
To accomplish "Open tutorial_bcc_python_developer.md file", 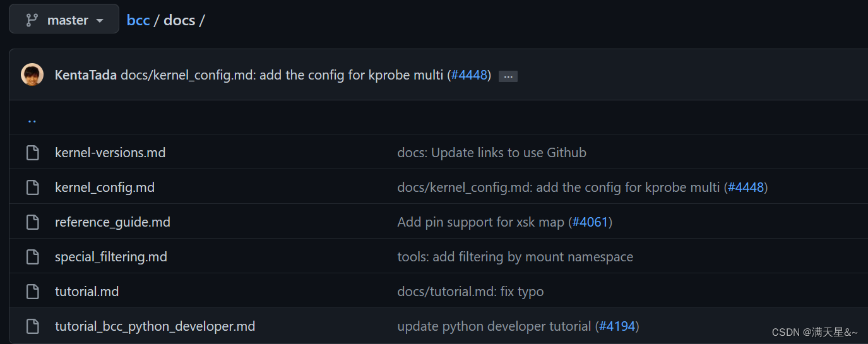I will coord(155,326).
